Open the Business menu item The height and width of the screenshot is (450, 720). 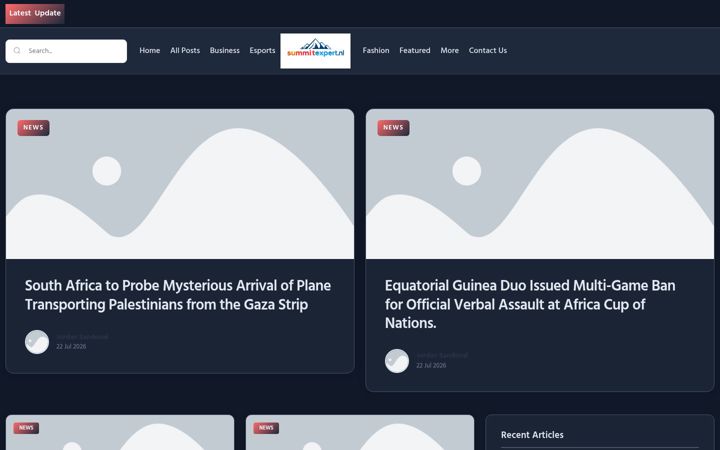[225, 51]
